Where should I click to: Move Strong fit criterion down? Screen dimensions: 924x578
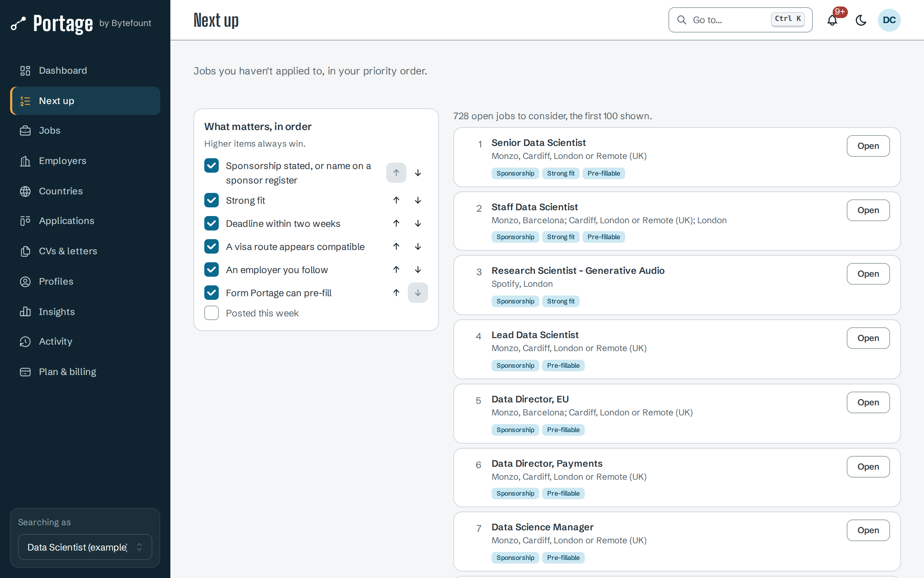pyautogui.click(x=418, y=200)
